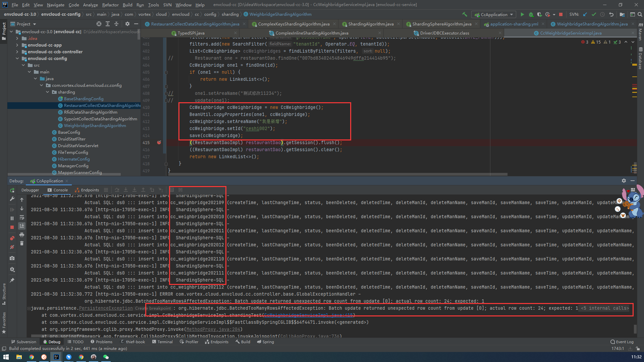Click the View Breakpoints red circles icon
The image size is (644, 362).
pyautogui.click(x=12, y=238)
